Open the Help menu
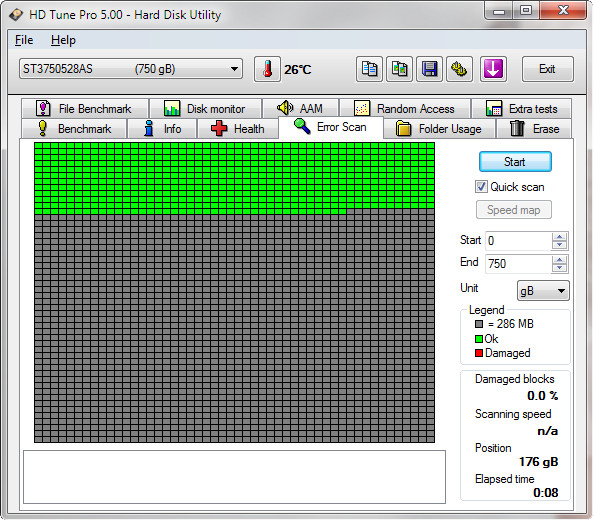This screenshot has height=521, width=594. tap(63, 40)
